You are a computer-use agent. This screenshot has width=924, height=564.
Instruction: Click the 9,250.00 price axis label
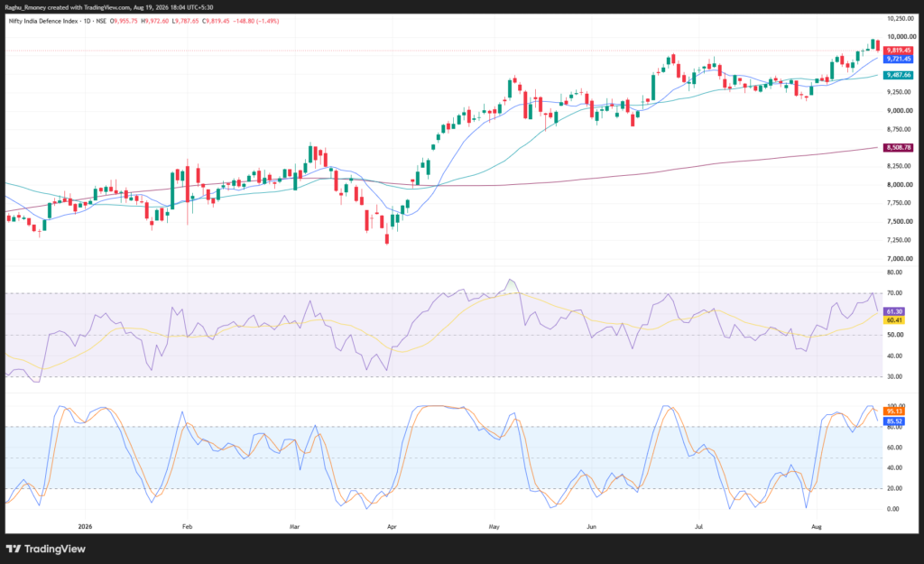[900, 93]
